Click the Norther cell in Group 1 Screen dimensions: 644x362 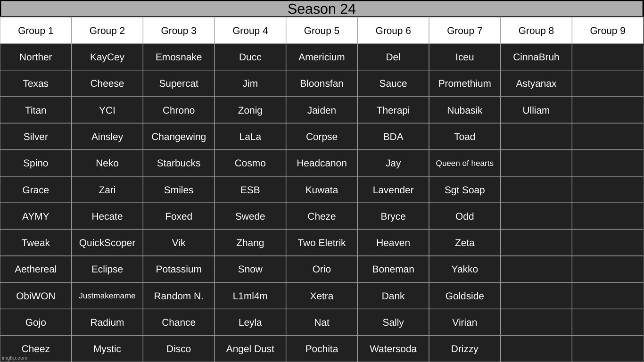point(36,57)
